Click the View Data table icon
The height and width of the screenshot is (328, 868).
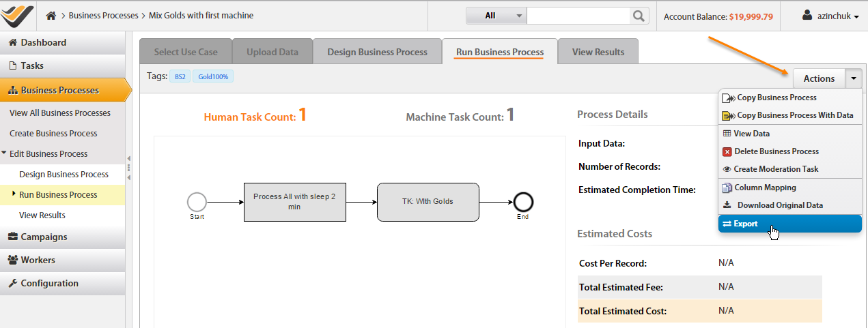click(727, 134)
